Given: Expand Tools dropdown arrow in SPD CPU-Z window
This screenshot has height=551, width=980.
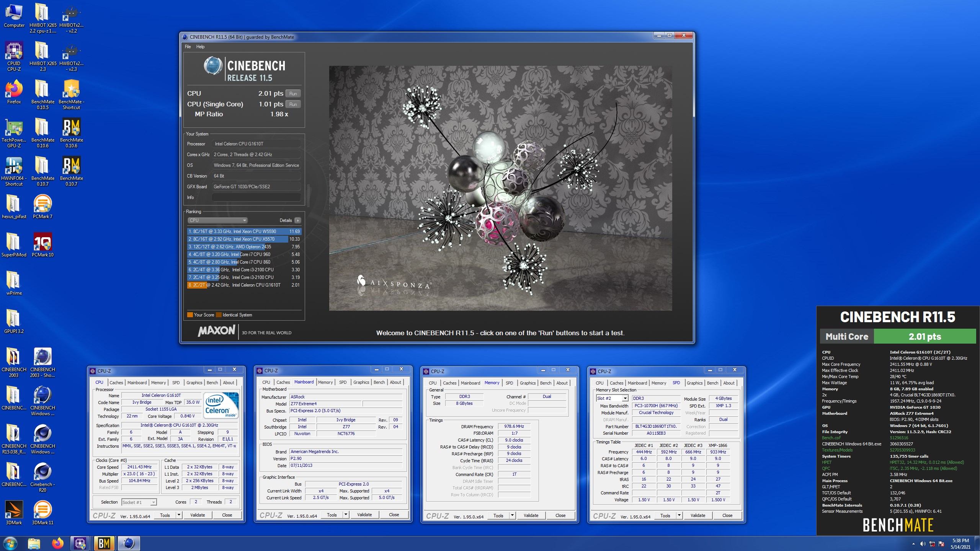Looking at the screenshot, I should (679, 515).
